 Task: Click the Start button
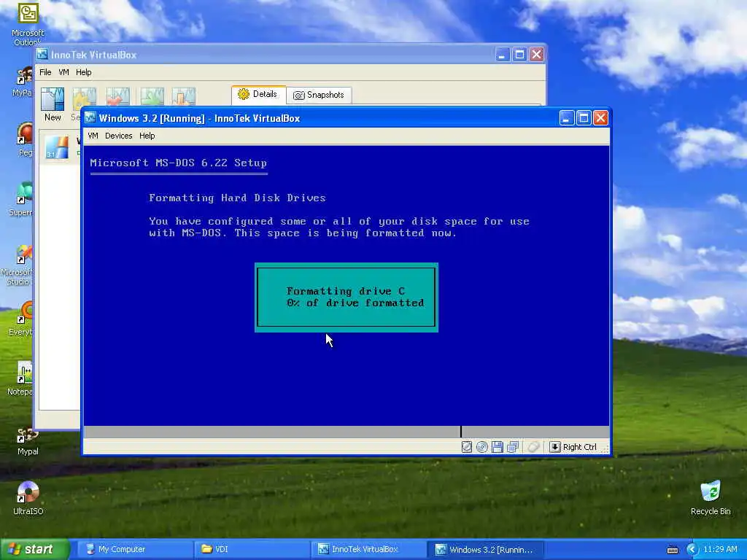click(x=34, y=549)
